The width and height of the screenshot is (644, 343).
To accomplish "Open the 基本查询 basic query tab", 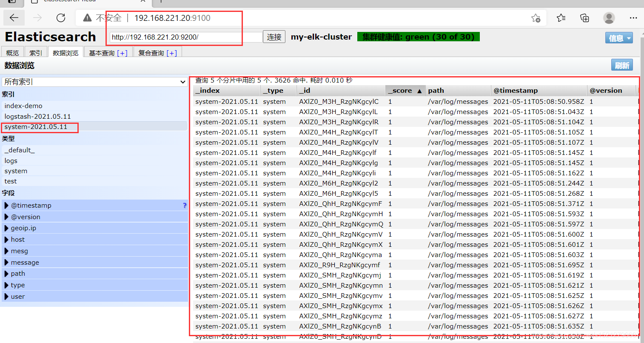I will (x=102, y=53).
